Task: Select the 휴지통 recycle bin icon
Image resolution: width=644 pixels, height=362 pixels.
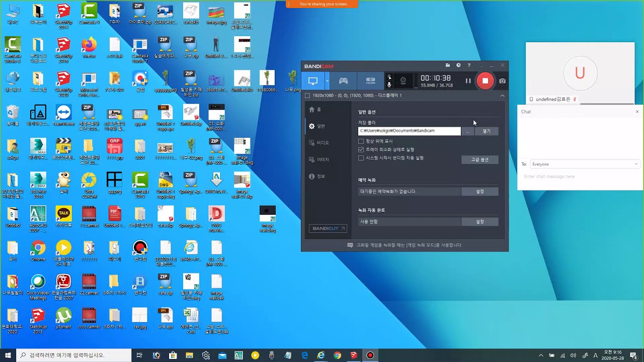Action: pos(13,115)
